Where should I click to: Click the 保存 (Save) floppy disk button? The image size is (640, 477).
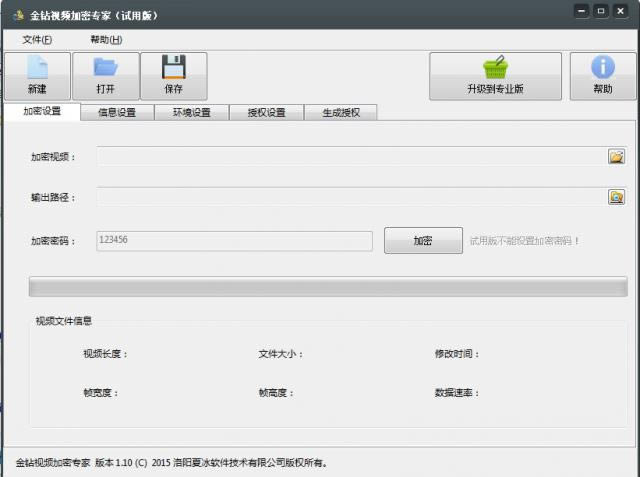(x=174, y=76)
